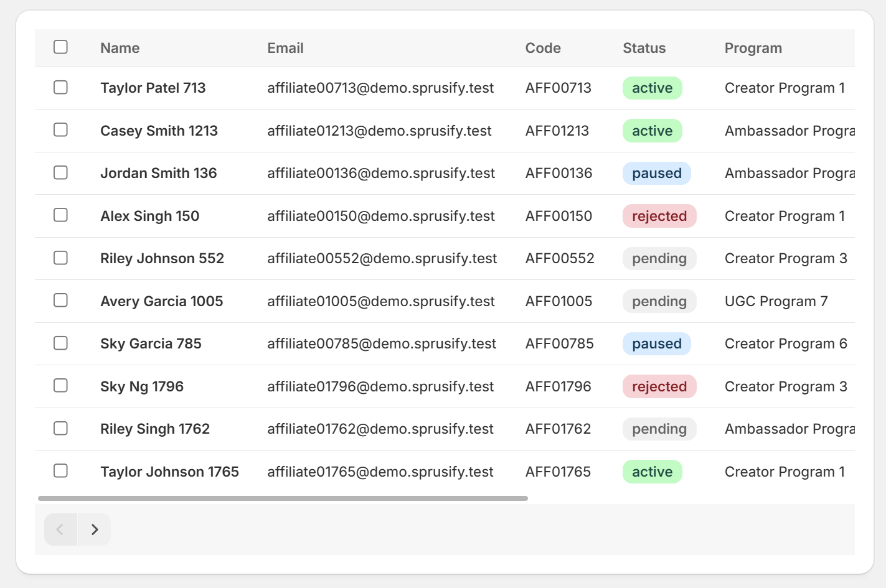This screenshot has width=886, height=588.
Task: Click the Email column header
Action: [x=285, y=48]
